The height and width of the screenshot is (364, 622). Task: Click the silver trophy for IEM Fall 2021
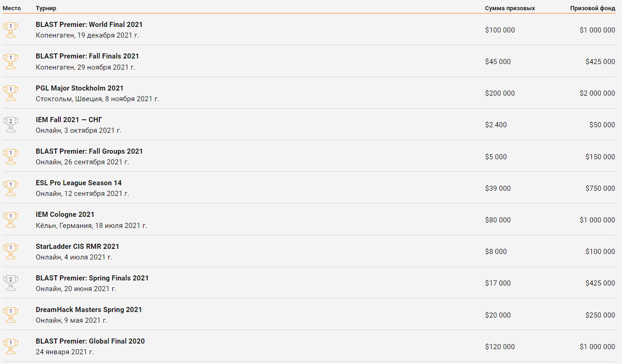click(x=10, y=125)
